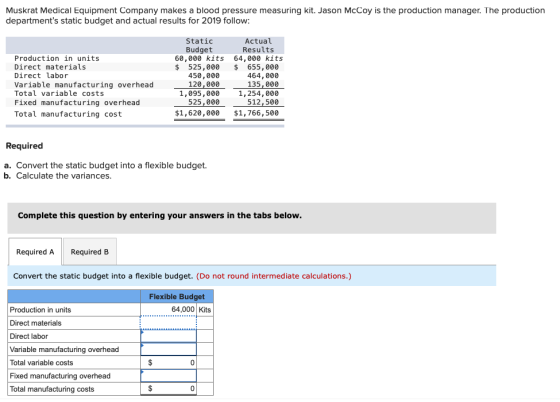Click the Direct materials row label
This screenshot has width=560, height=402.
click(35, 323)
